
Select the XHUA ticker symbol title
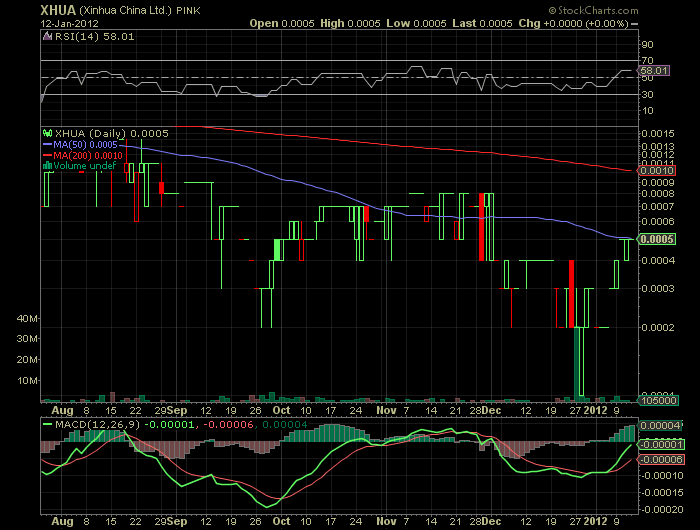coord(58,10)
